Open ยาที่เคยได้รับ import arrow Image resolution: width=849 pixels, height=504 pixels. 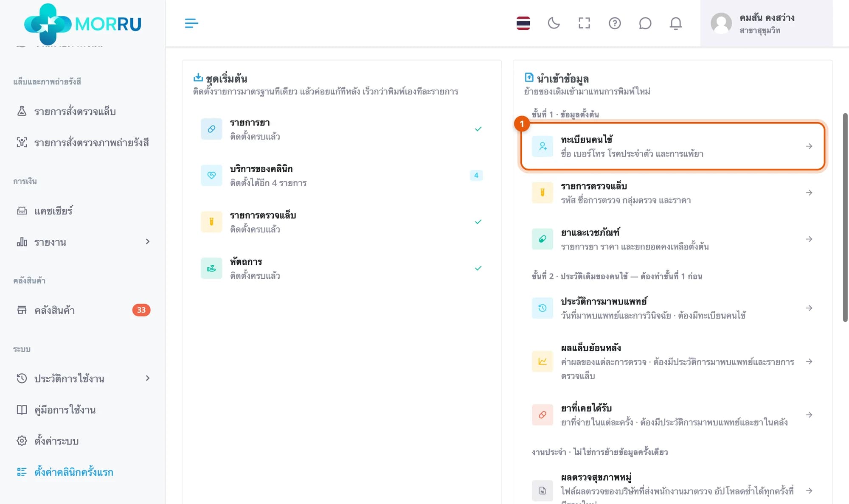pyautogui.click(x=809, y=414)
